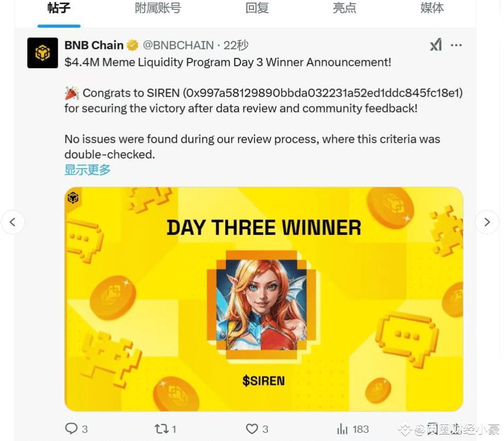
Task: Switch to the 帖子 tab
Action: 59,8
